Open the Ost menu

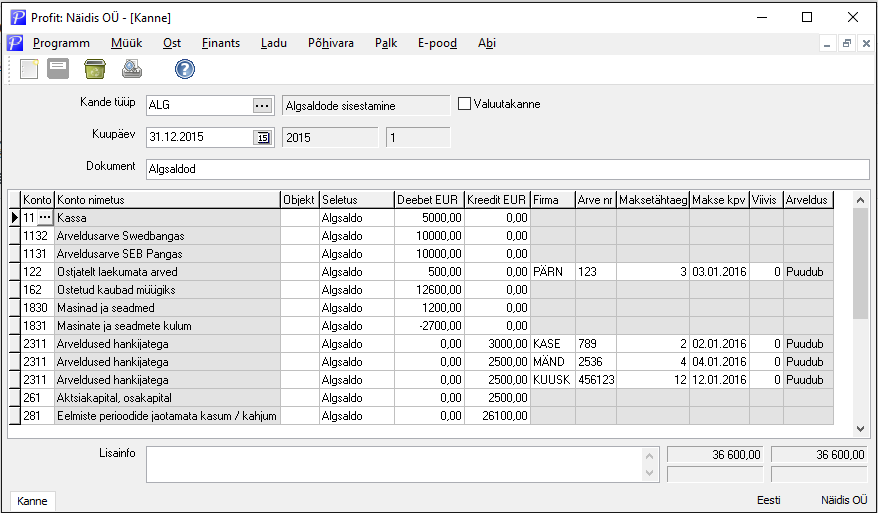tap(172, 43)
